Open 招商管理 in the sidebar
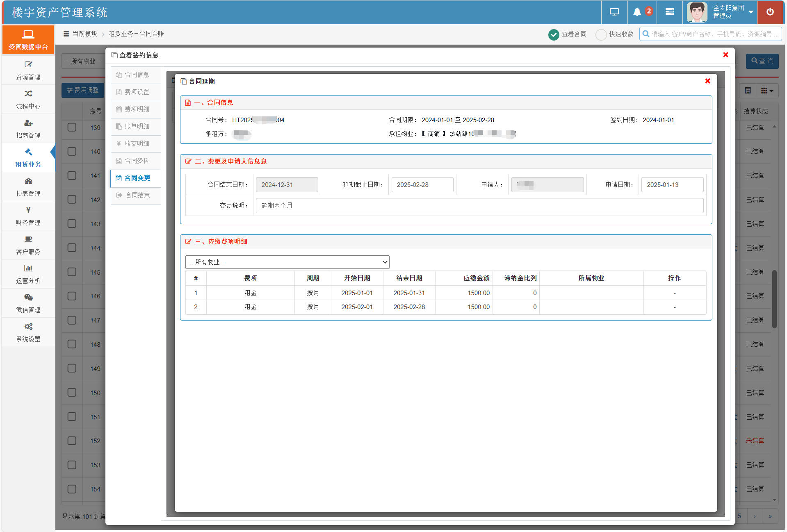The image size is (787, 532). pyautogui.click(x=28, y=129)
